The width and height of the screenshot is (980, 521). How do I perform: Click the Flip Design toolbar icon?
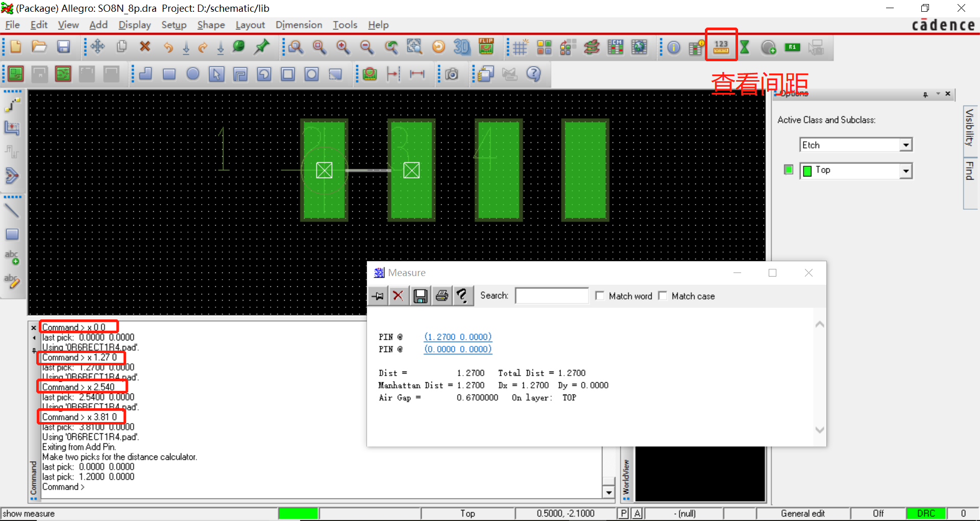coord(486,47)
